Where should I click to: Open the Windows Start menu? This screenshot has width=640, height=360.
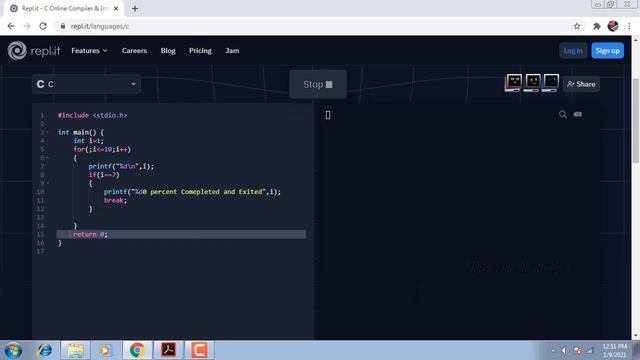(x=13, y=350)
